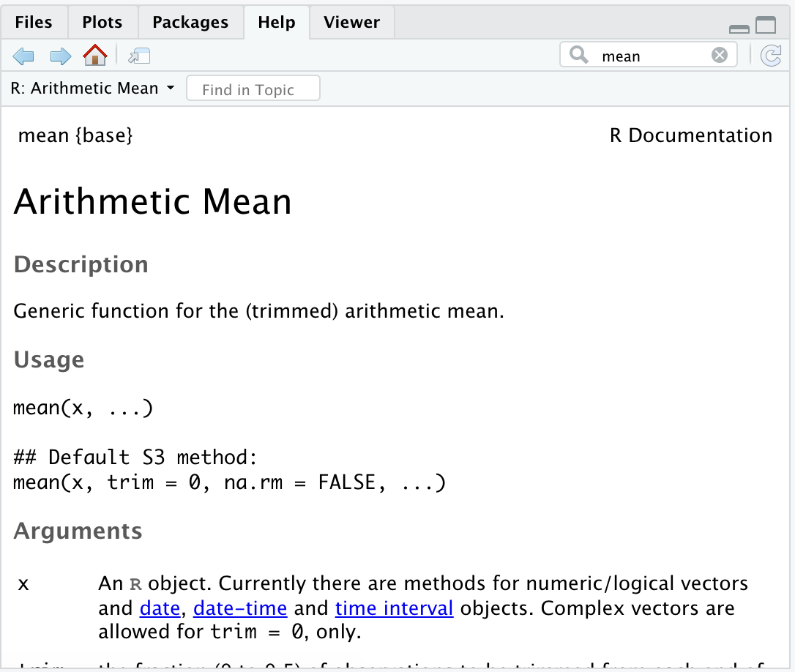This screenshot has width=795, height=672.
Task: Focus the Find in Topic field
Action: pyautogui.click(x=253, y=89)
